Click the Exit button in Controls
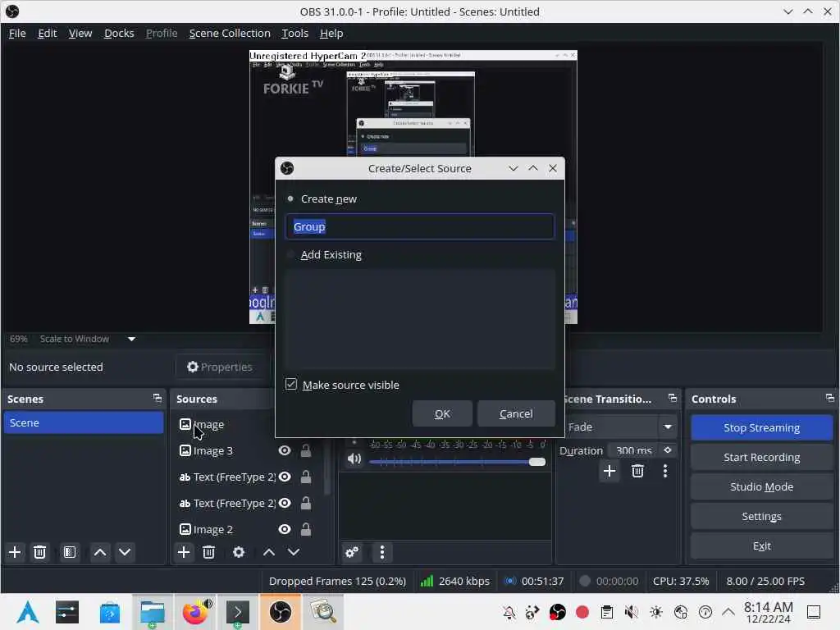840x630 pixels. coord(762,546)
